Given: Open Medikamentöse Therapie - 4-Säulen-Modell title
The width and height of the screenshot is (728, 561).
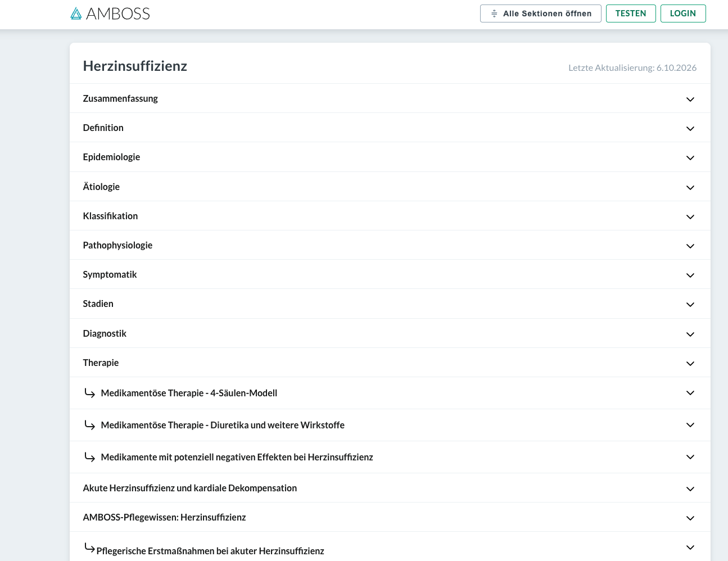Looking at the screenshot, I should click(x=189, y=393).
